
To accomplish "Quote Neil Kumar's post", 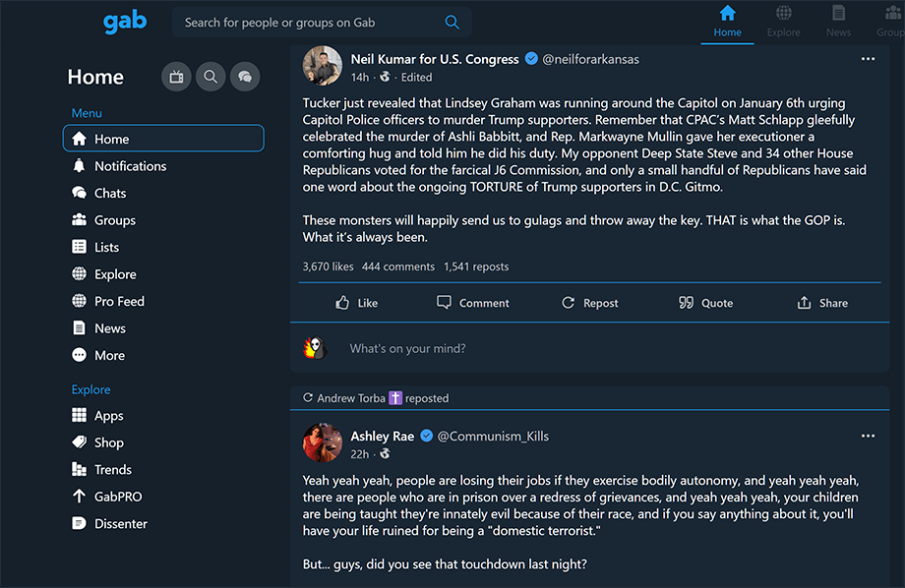I will click(705, 303).
